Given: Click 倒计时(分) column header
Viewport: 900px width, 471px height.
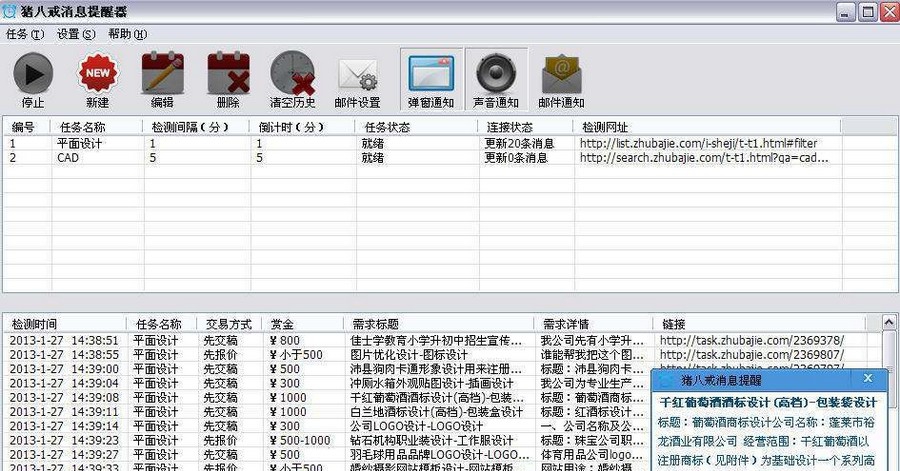Looking at the screenshot, I should tap(303, 127).
